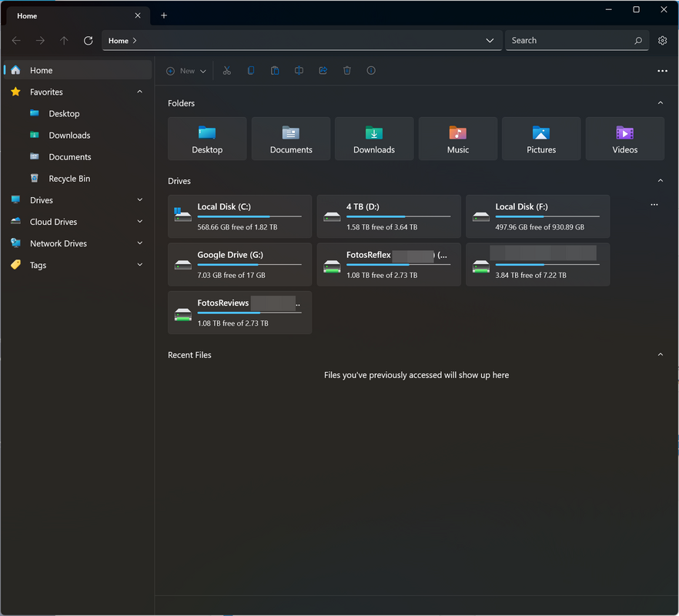
Task: Go up one directory level
Action: (64, 40)
